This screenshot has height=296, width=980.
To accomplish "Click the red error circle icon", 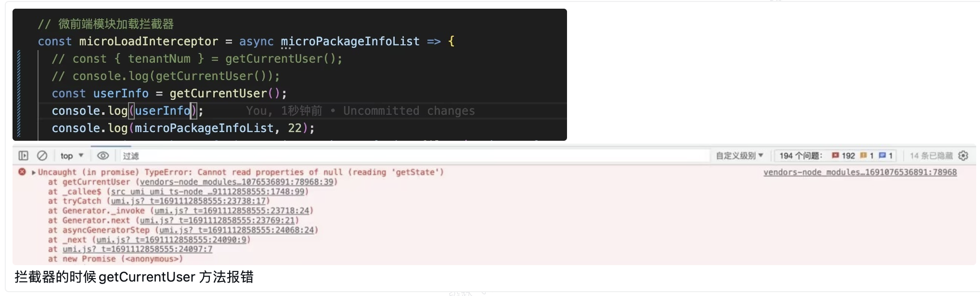I will (22, 172).
